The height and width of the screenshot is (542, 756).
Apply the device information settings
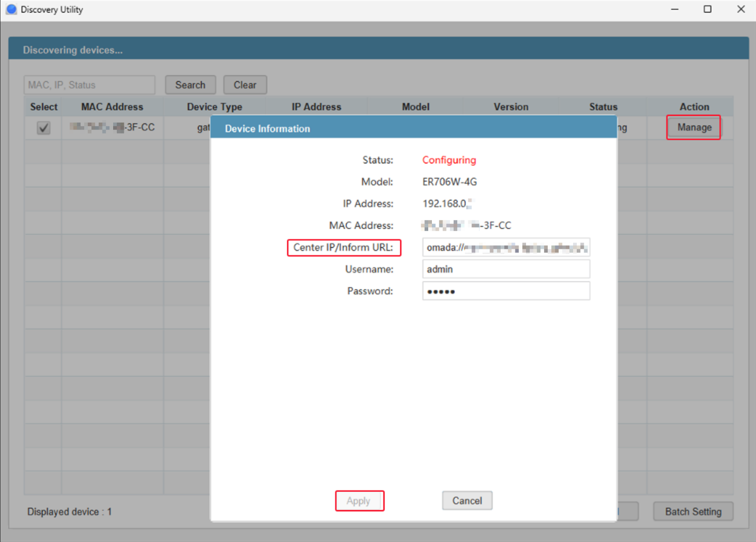coord(359,501)
